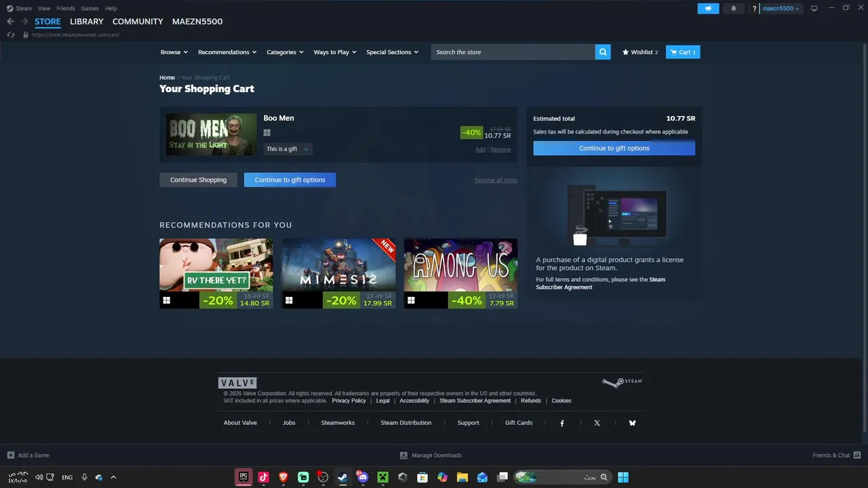The width and height of the screenshot is (868, 488).
Task: Expand the Browse dropdown
Action: (x=174, y=52)
